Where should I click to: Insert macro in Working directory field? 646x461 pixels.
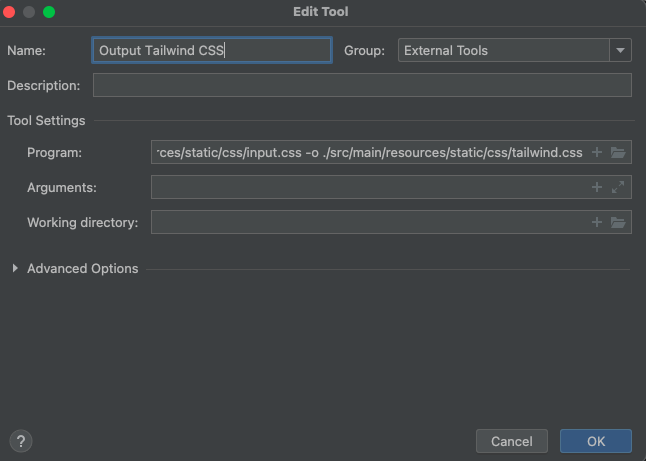597,222
